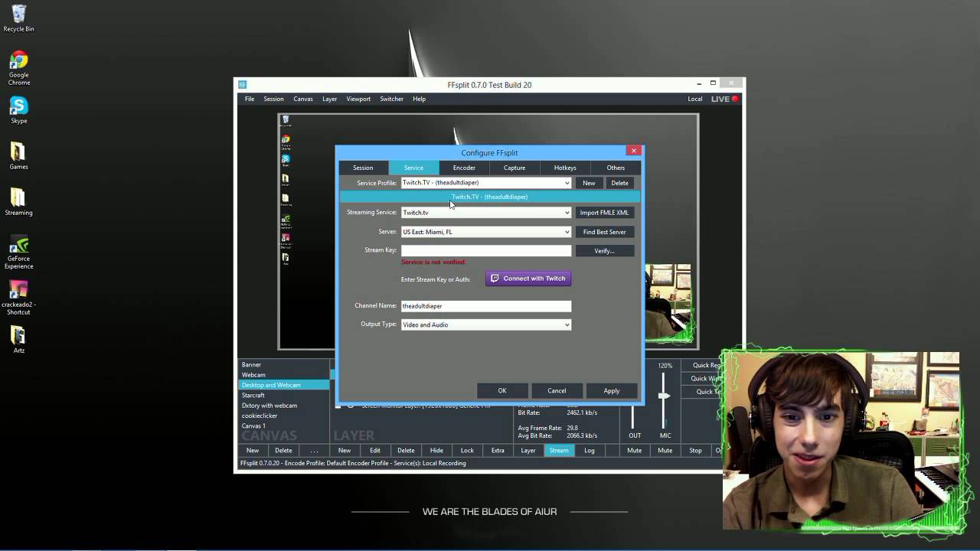Select the Banner canvas
Image resolution: width=980 pixels, height=551 pixels.
285,365
